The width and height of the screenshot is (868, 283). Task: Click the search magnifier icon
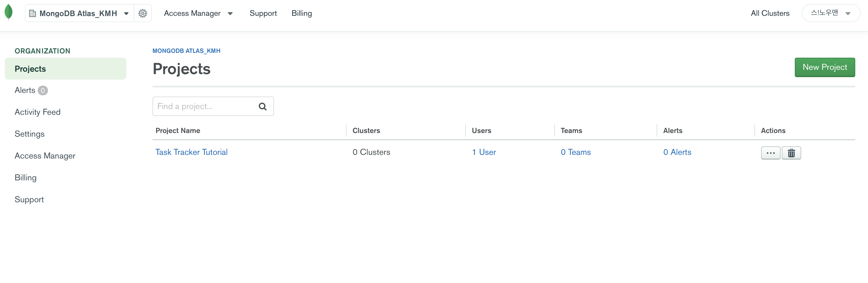click(262, 107)
